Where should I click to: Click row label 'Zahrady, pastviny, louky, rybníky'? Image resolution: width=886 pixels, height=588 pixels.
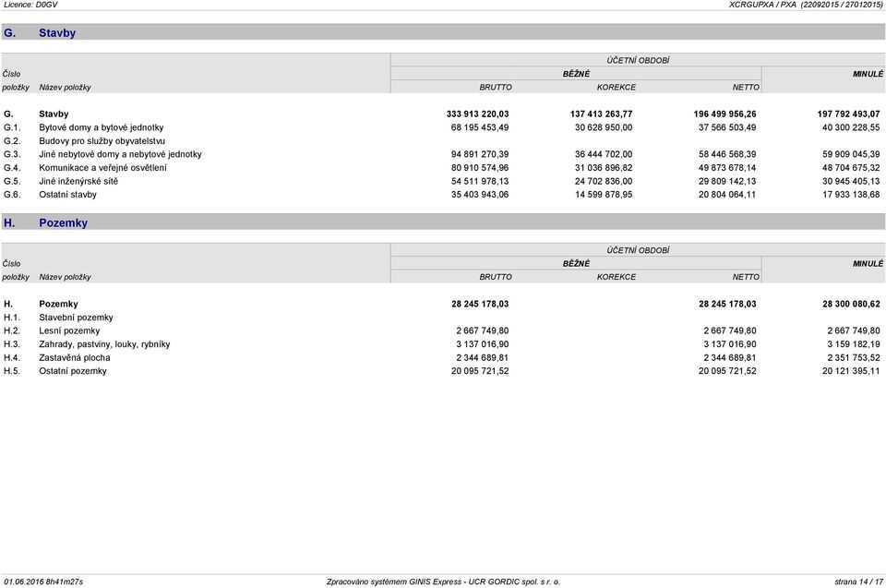(x=104, y=344)
